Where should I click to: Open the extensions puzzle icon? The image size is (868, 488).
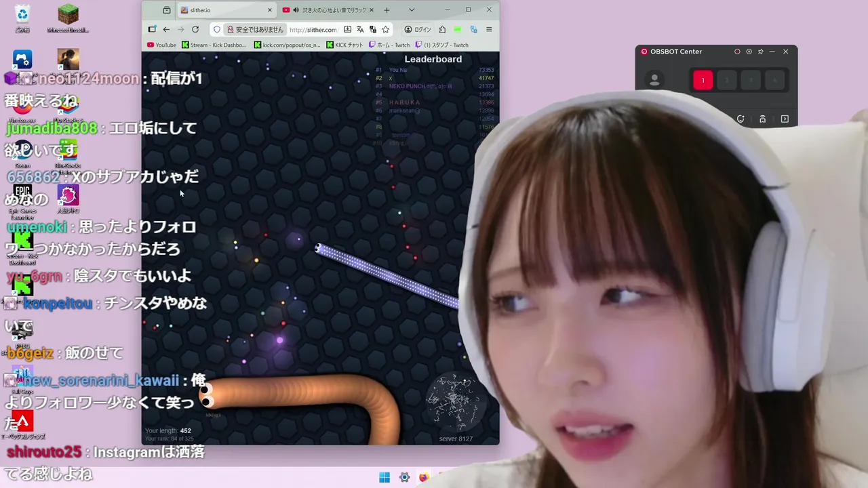(442, 30)
